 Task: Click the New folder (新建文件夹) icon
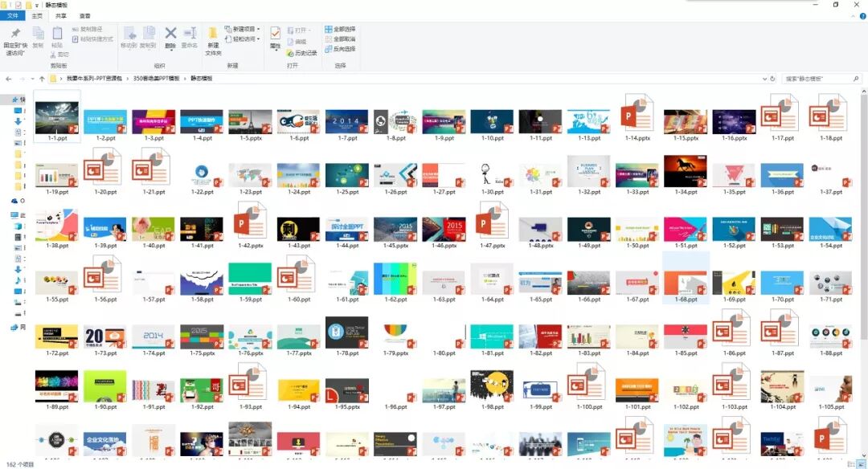click(x=213, y=34)
